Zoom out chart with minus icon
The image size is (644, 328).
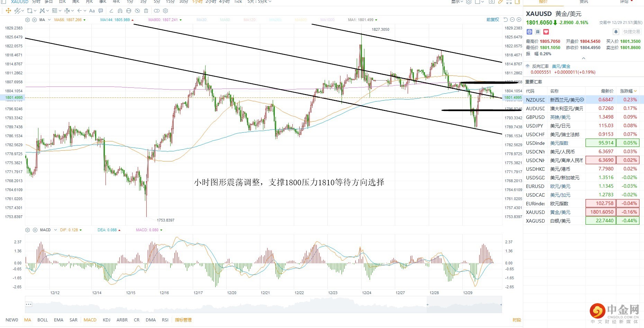click(x=513, y=20)
